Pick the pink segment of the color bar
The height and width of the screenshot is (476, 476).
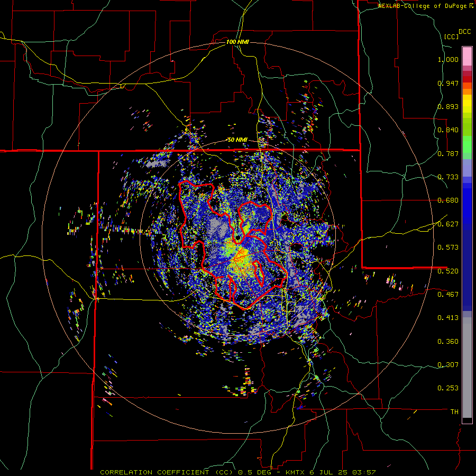click(467, 56)
